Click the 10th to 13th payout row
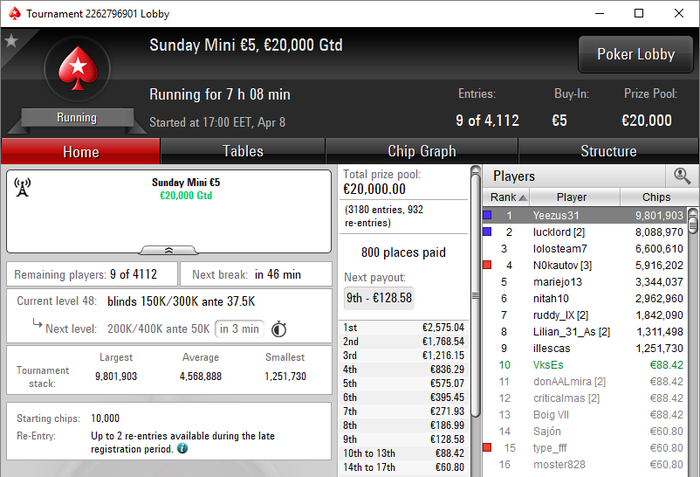 pos(404,453)
